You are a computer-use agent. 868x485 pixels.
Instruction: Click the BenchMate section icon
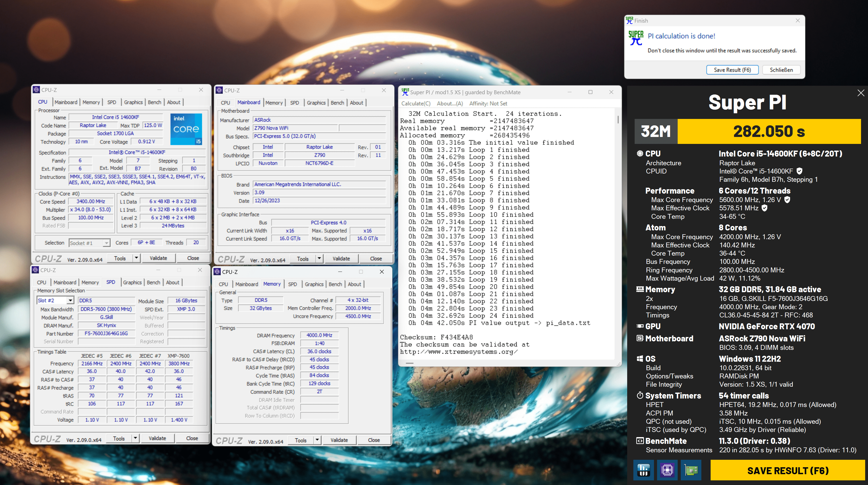640,440
